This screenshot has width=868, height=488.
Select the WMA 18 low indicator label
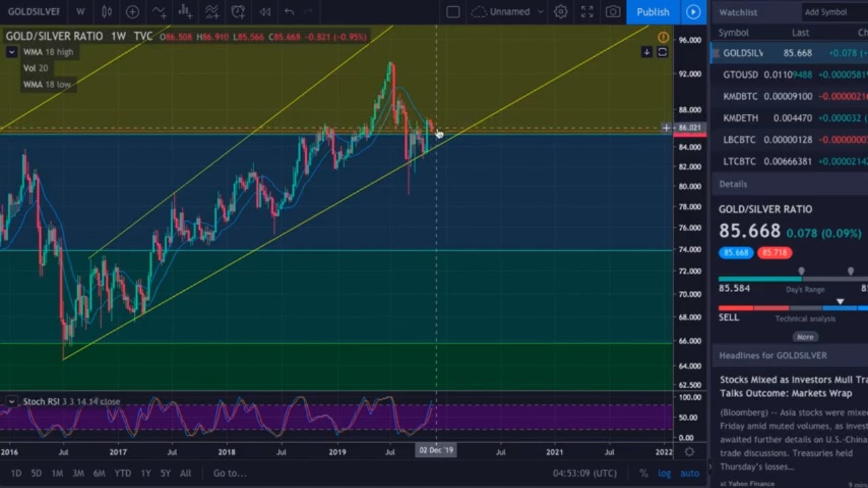pyautogui.click(x=47, y=84)
